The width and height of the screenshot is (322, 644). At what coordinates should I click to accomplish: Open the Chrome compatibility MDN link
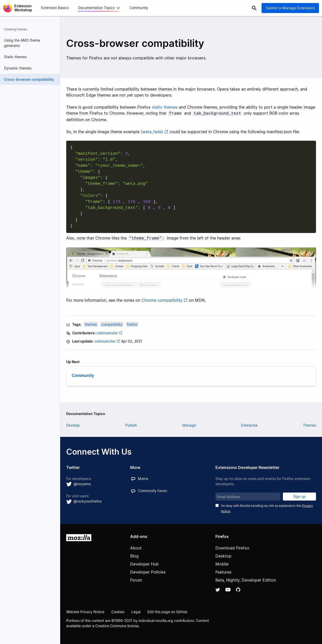[x=162, y=300]
